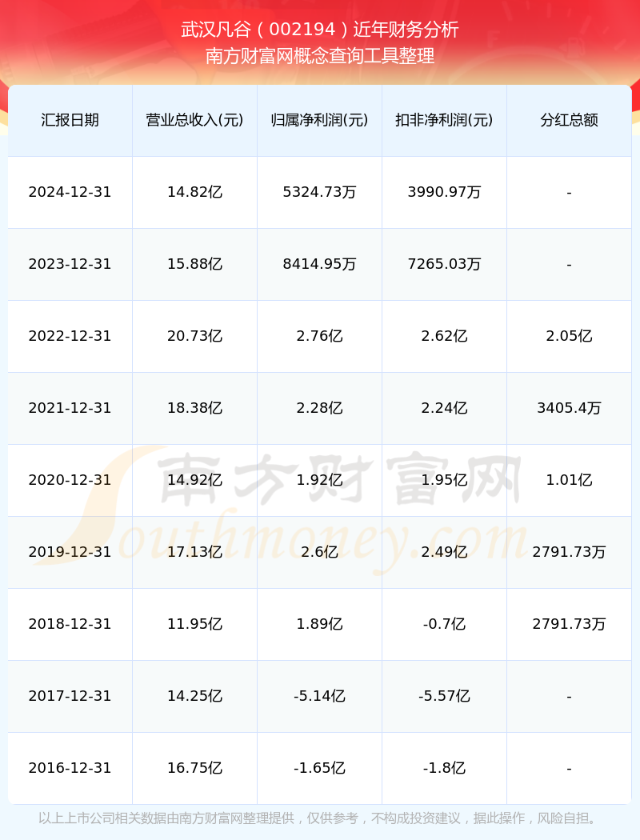Select the 18.38亿 revenue cell
Image resolution: width=640 pixels, height=840 pixels.
(x=194, y=408)
